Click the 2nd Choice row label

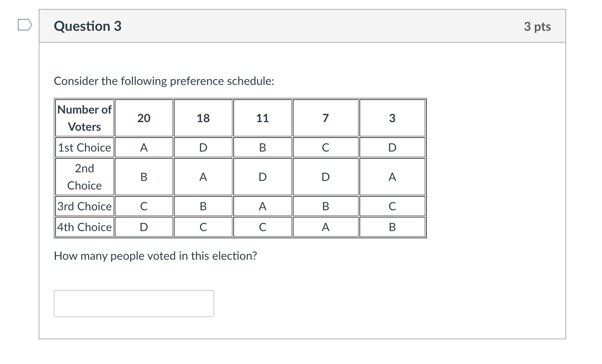click(85, 177)
